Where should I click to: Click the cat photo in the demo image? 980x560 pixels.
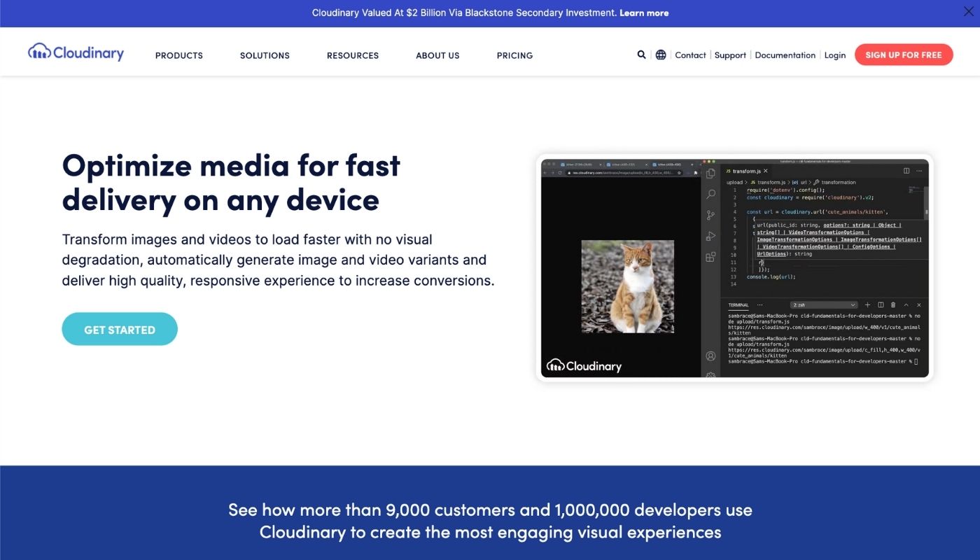click(628, 286)
